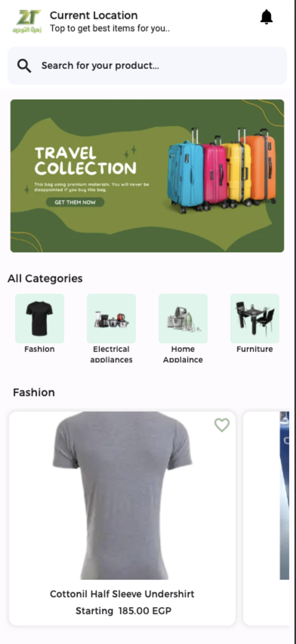
Task: Click the GET THEM NOW banner button
Action: (75, 202)
